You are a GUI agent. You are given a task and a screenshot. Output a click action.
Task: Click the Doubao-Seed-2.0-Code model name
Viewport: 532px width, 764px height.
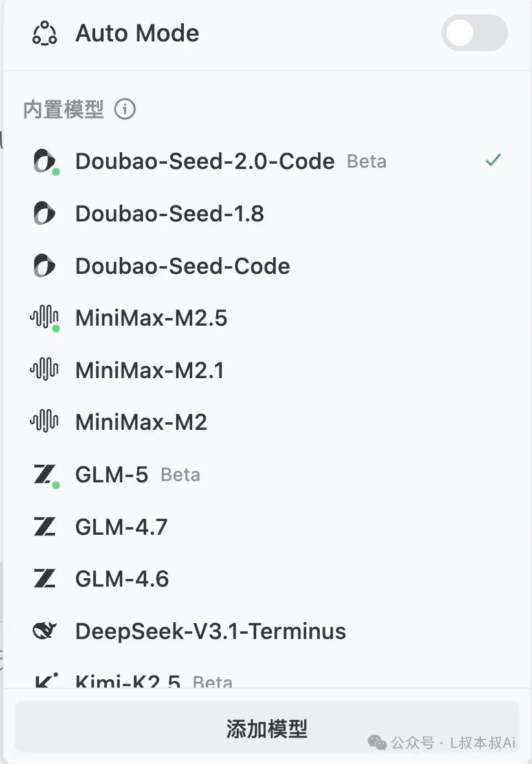[205, 161]
